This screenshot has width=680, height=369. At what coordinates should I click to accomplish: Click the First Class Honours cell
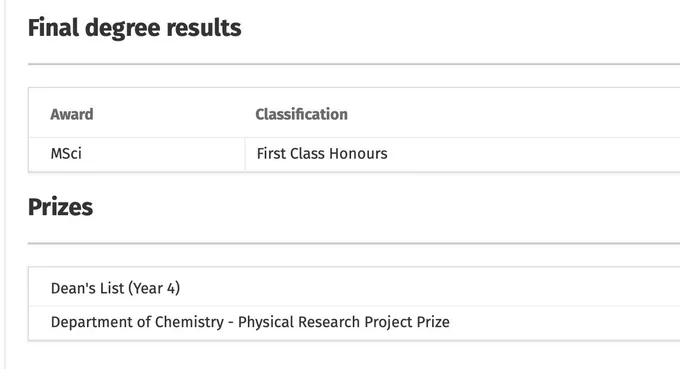coord(462,154)
